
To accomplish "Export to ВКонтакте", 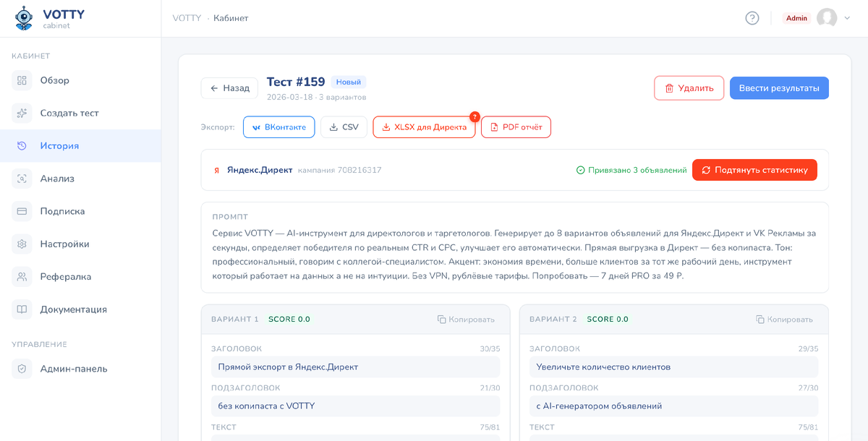I will tap(278, 127).
